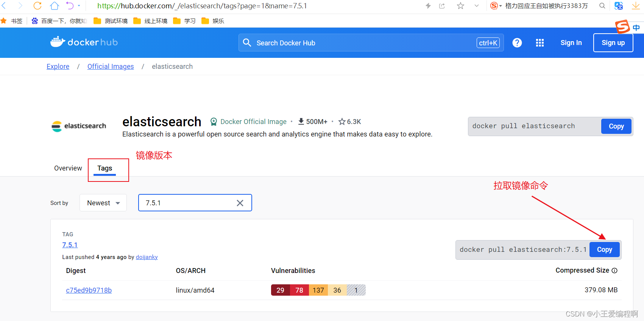The width and height of the screenshot is (644, 321).
Task: Reload the page with the refresh icon
Action: click(x=37, y=6)
